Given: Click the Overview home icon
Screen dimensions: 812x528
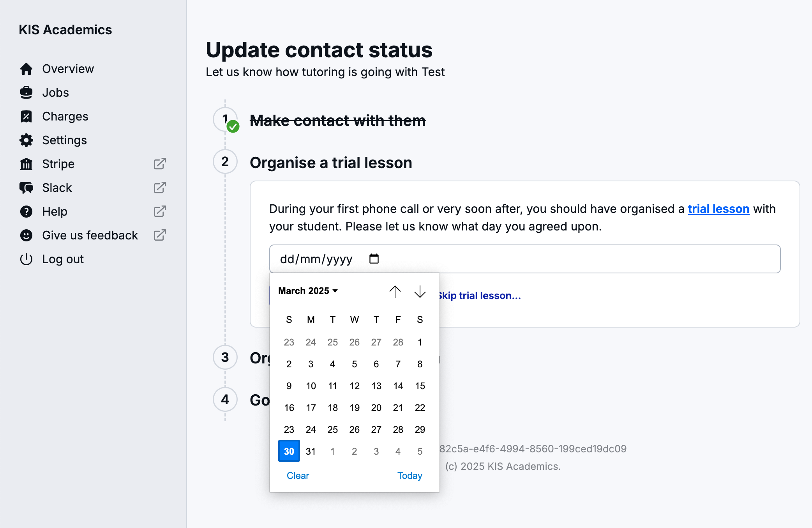Looking at the screenshot, I should click(x=26, y=69).
